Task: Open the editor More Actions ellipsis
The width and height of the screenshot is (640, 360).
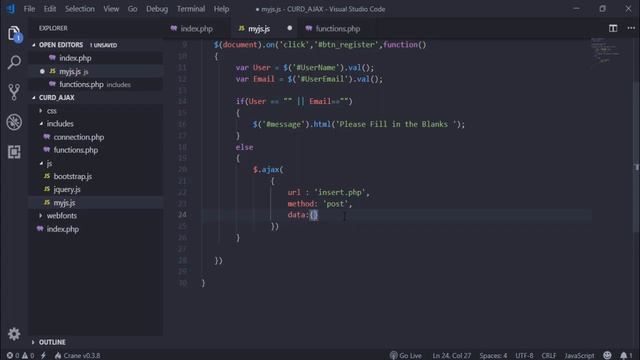Action: (631, 28)
